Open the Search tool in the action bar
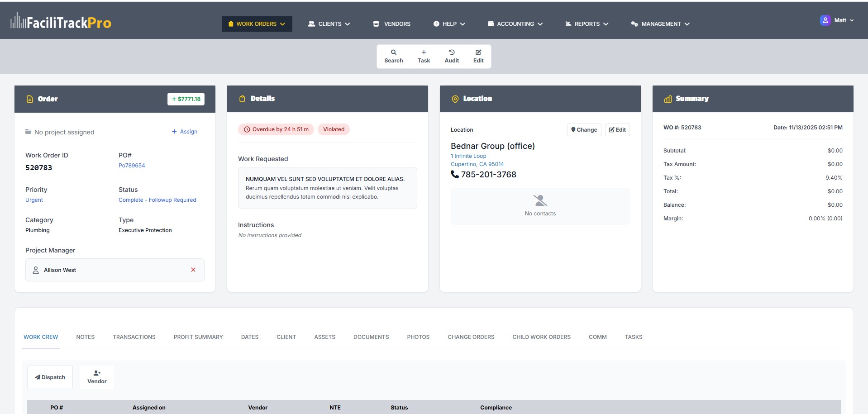The height and width of the screenshot is (414, 868). click(x=393, y=56)
